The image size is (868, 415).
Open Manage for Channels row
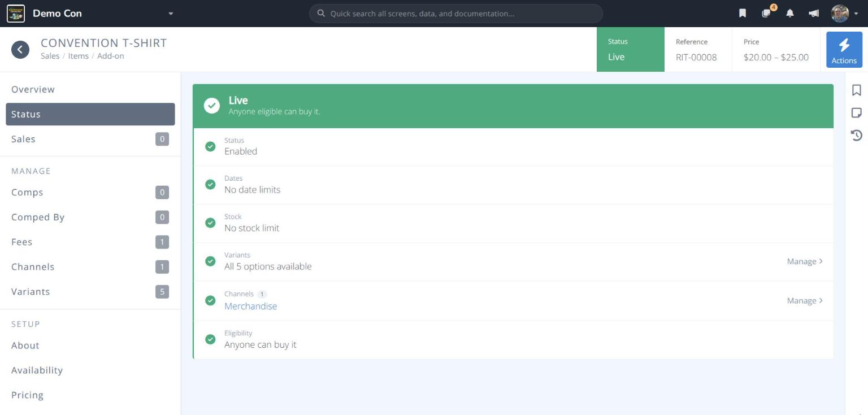coord(805,301)
